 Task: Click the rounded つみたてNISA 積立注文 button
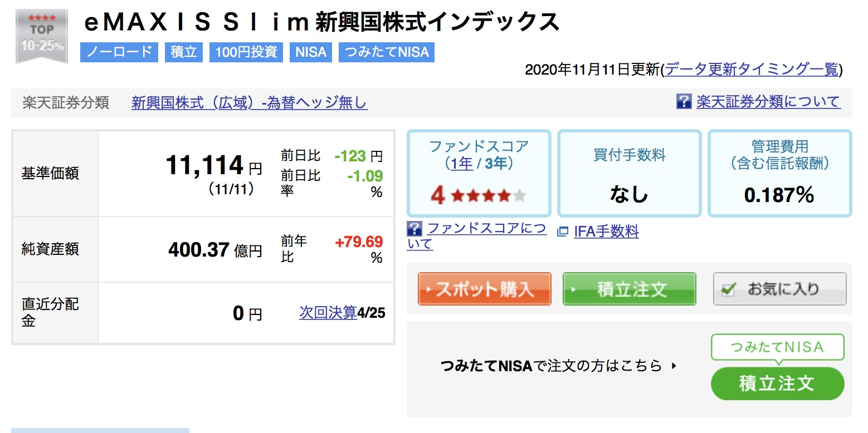778,383
